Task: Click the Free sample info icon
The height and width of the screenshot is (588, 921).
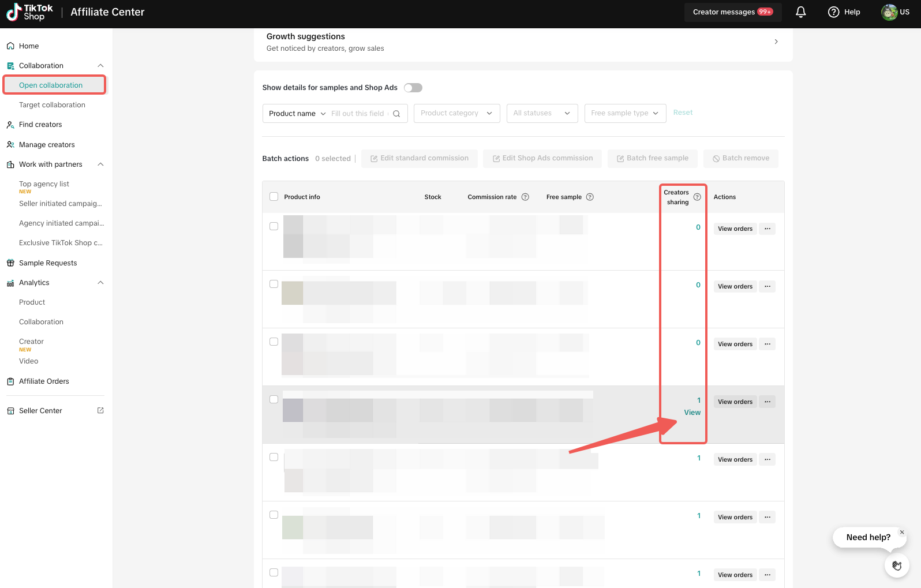Action: (590, 197)
